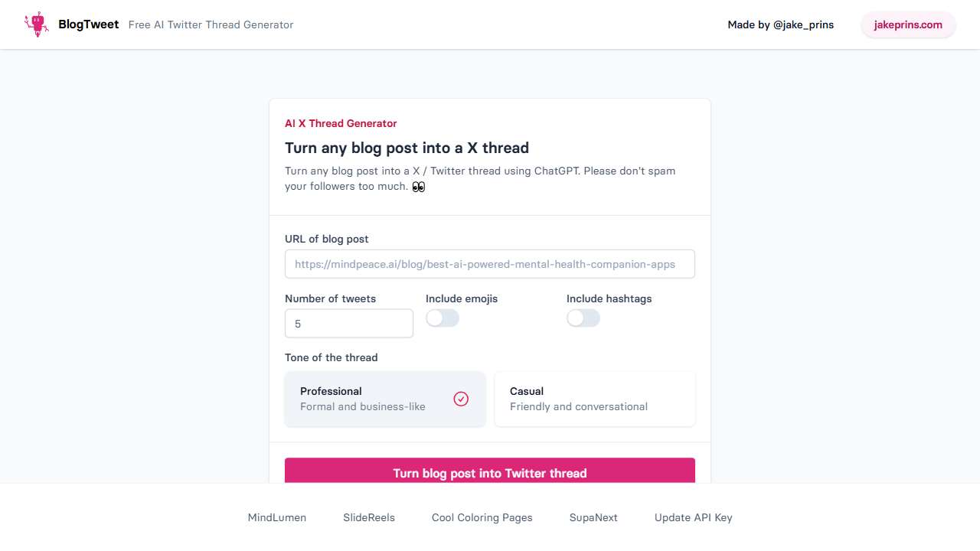Viewport: 980px width, 551px height.
Task: Enable the Include emojis toggle
Action: (x=443, y=318)
